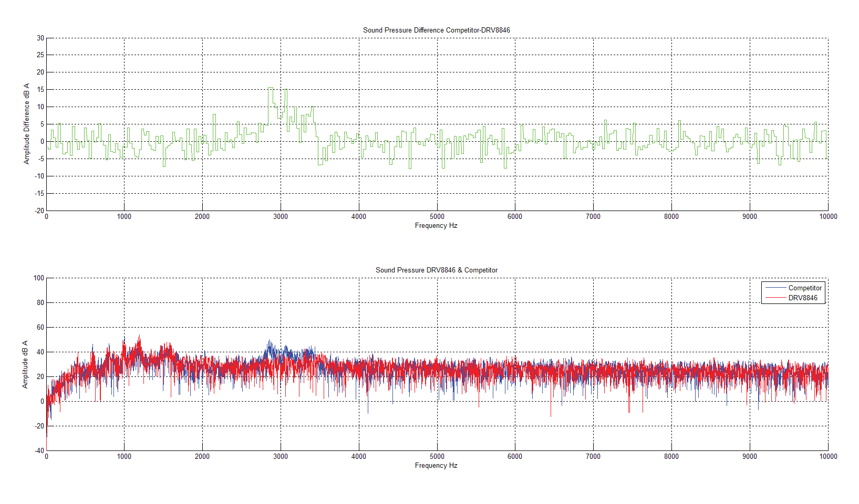Select the 'DRV8846' legend entry text
The height and width of the screenshot is (504, 859).
point(802,298)
